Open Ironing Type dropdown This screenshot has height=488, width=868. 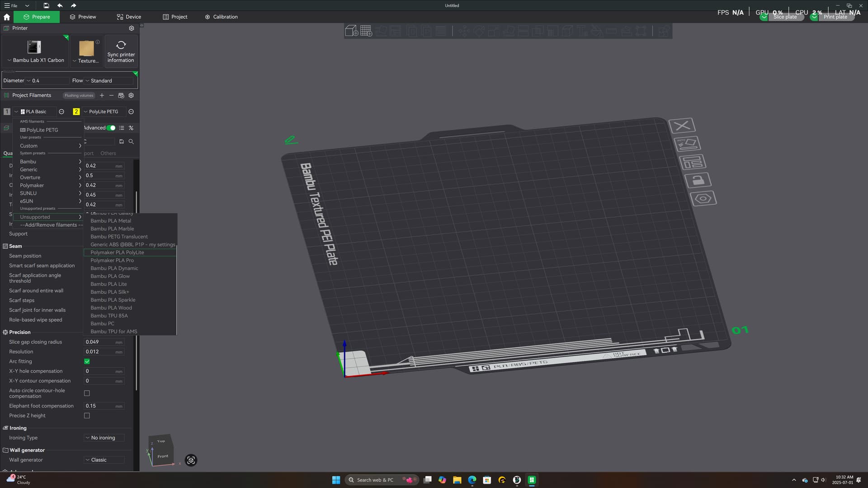click(104, 438)
